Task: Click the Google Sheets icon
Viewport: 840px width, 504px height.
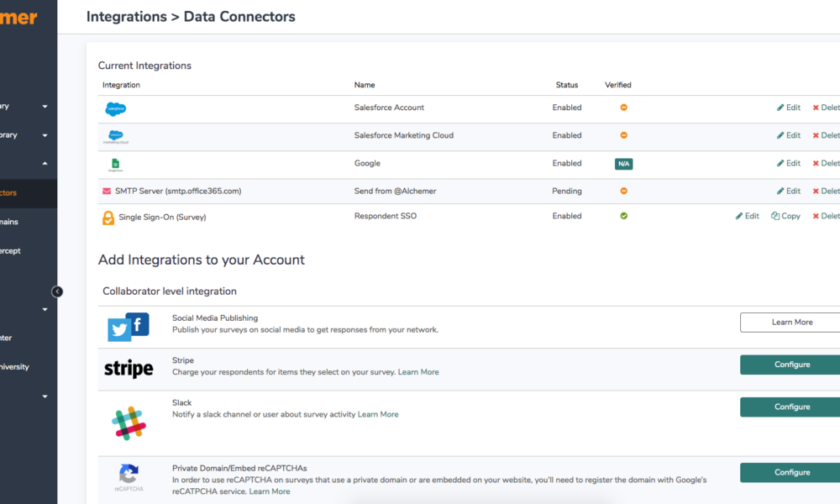Action: tap(115, 165)
